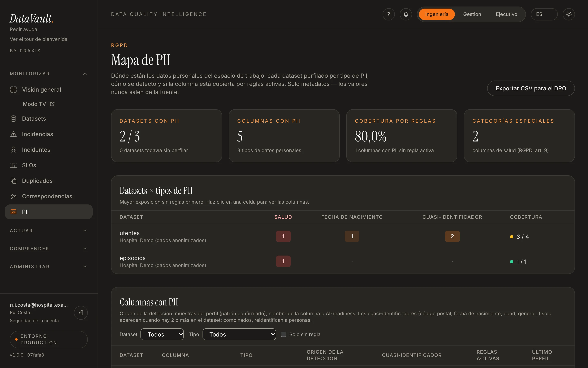Expand the ADMINISTRAR section

pos(49,267)
